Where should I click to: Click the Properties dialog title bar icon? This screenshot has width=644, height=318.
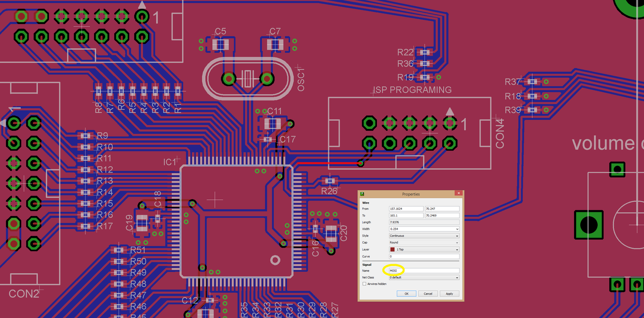tap(361, 194)
